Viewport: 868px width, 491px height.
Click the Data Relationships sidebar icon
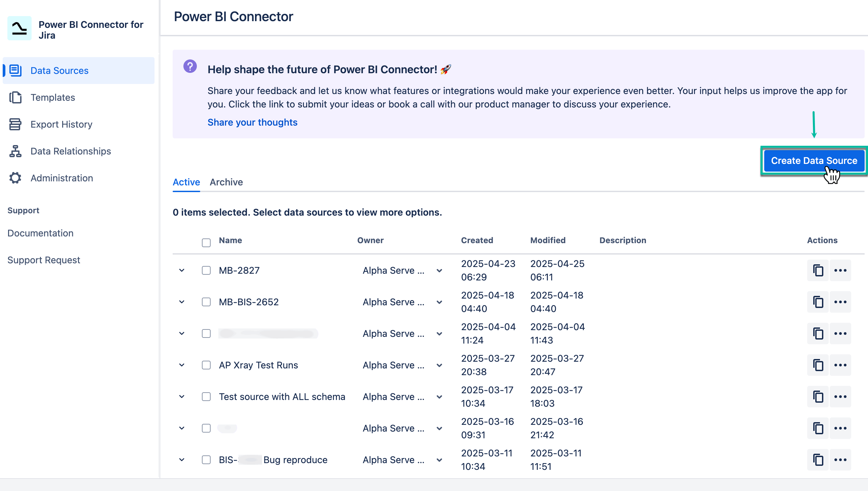click(15, 151)
